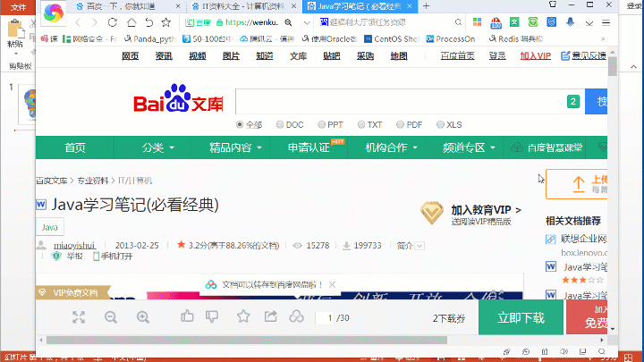Go to the browser home icon

(131, 22)
